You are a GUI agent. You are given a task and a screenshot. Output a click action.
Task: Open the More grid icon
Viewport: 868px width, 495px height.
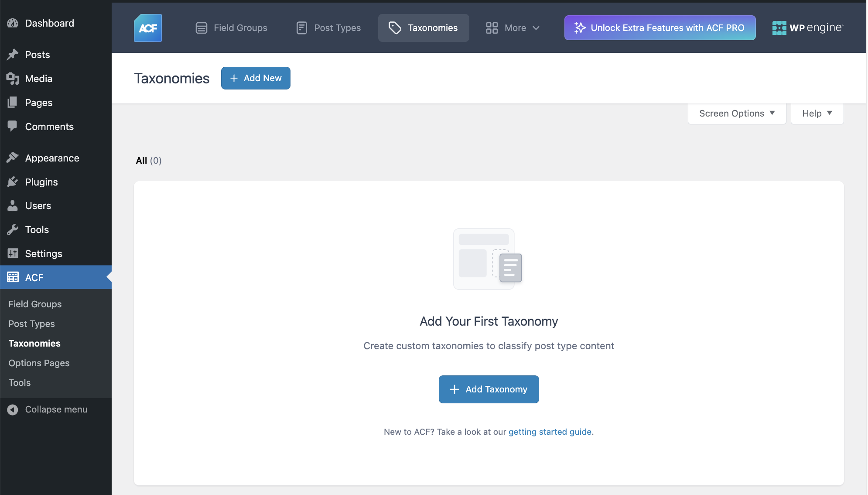(x=492, y=27)
